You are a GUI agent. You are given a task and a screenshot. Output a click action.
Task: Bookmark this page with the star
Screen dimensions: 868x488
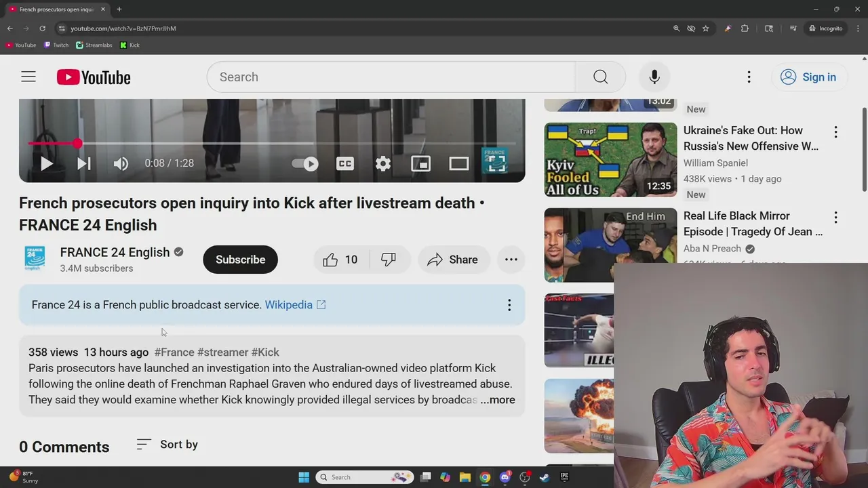coord(706,28)
